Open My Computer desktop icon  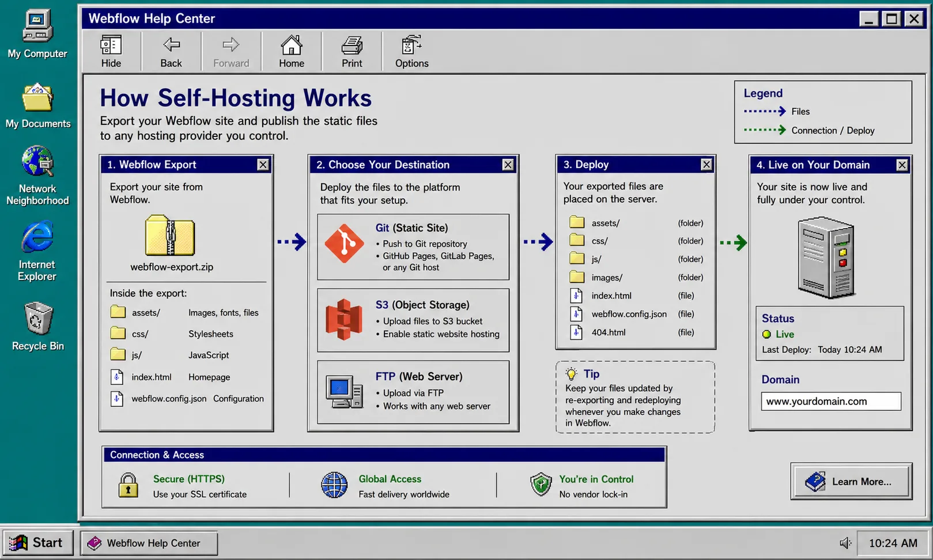coord(37,33)
